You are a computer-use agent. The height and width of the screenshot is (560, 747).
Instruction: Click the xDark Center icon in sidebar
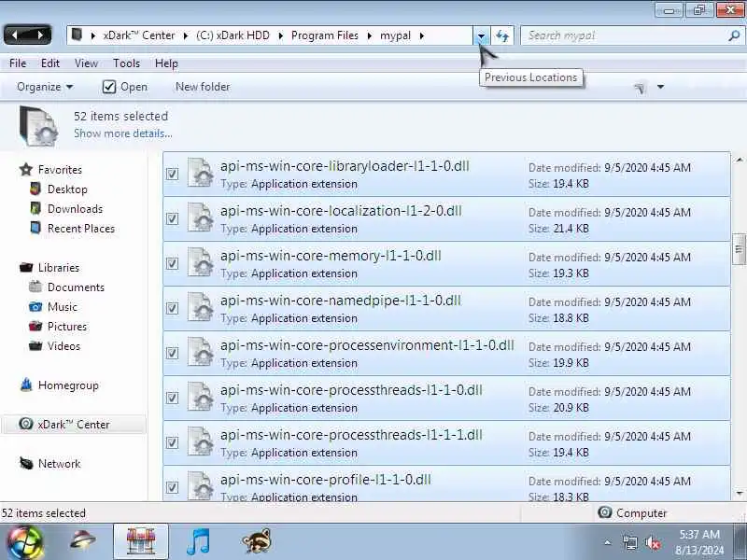coord(26,424)
